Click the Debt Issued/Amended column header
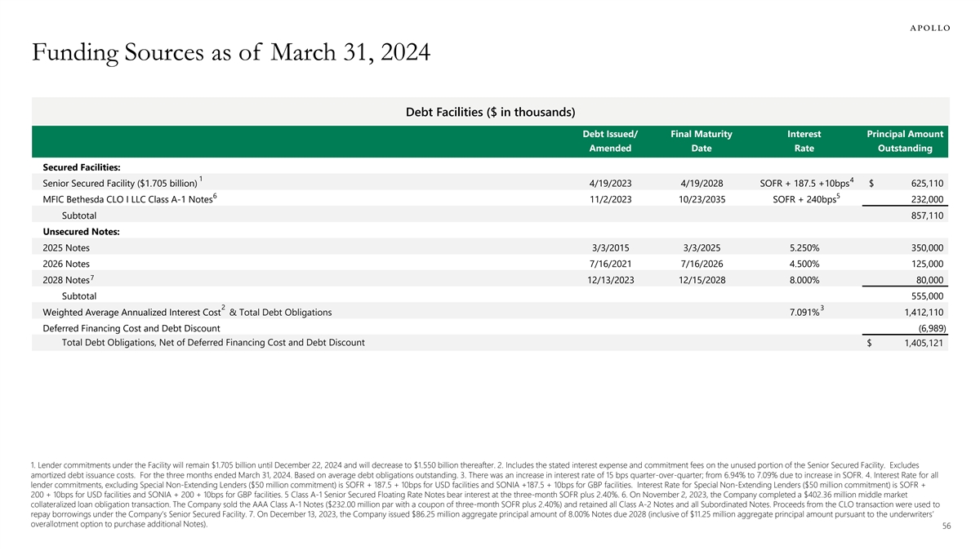This screenshot has width=980, height=551. click(610, 141)
